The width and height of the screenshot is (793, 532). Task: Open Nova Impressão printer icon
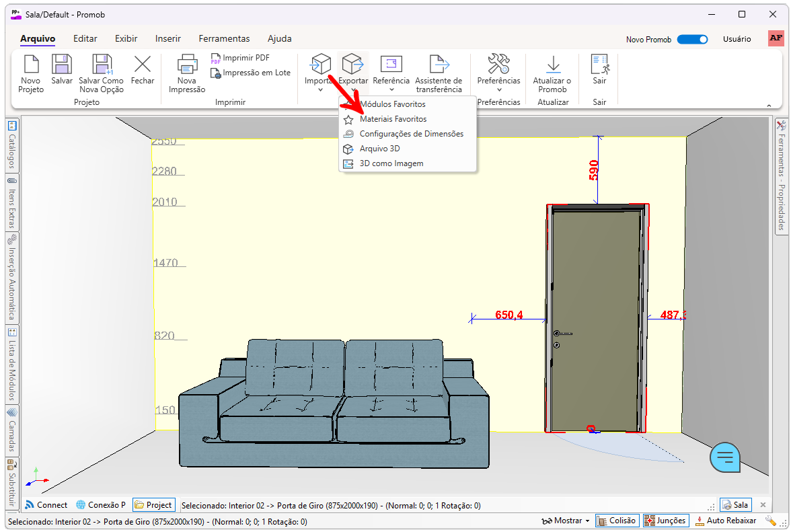[x=187, y=65]
